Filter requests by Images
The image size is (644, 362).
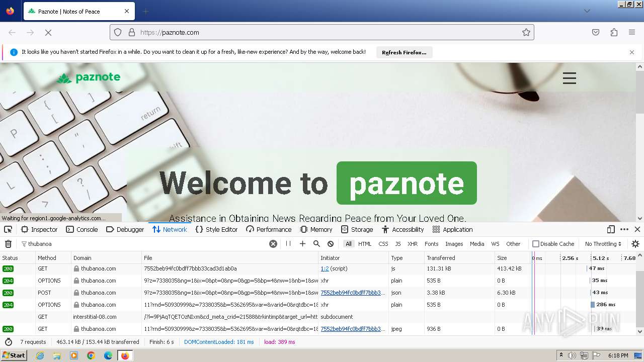454,244
